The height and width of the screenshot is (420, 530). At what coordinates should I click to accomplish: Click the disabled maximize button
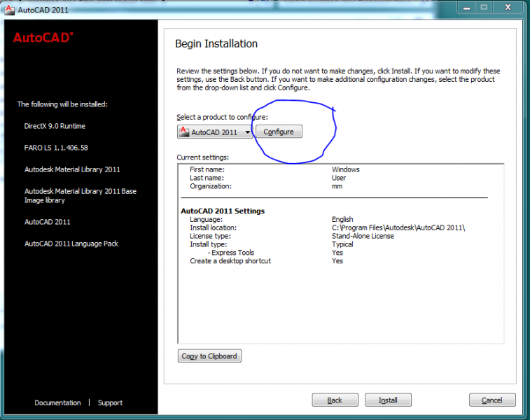coord(484,8)
